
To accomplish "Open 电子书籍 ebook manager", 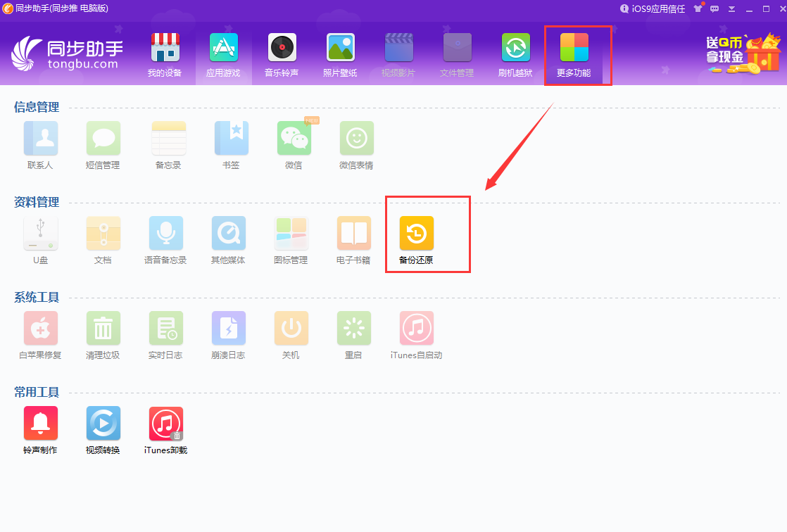I will coord(353,232).
